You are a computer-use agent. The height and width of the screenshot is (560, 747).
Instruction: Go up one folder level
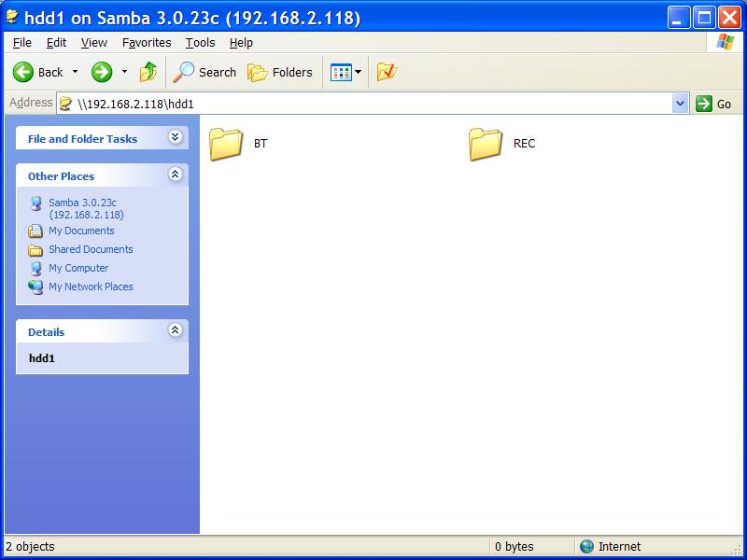(148, 73)
